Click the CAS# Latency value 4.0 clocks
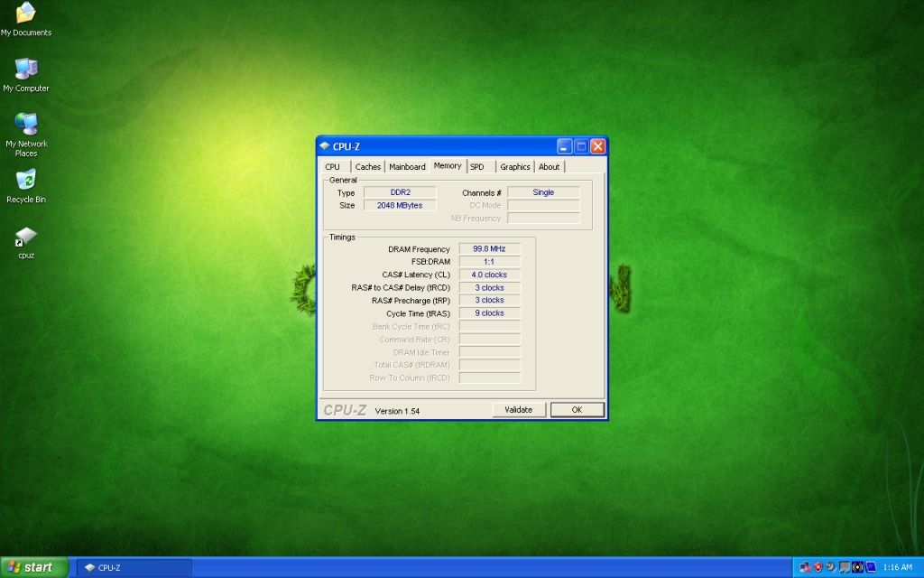The width and height of the screenshot is (924, 578). 490,275
